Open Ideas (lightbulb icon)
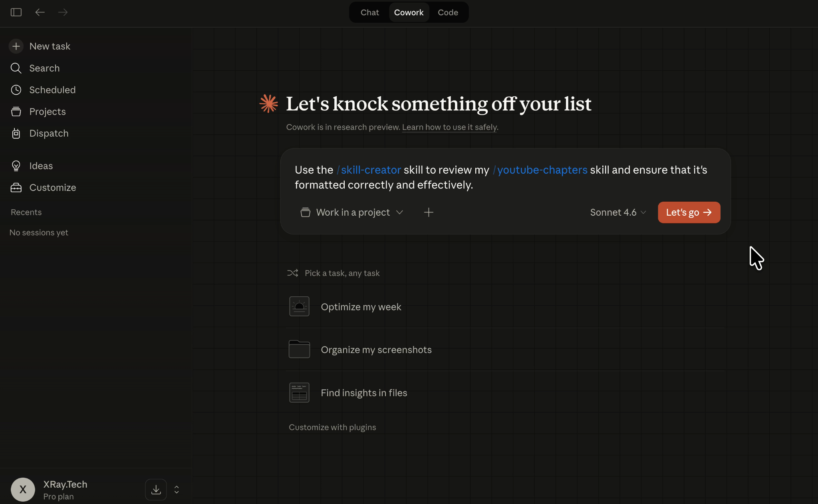The height and width of the screenshot is (504, 818). click(x=41, y=165)
